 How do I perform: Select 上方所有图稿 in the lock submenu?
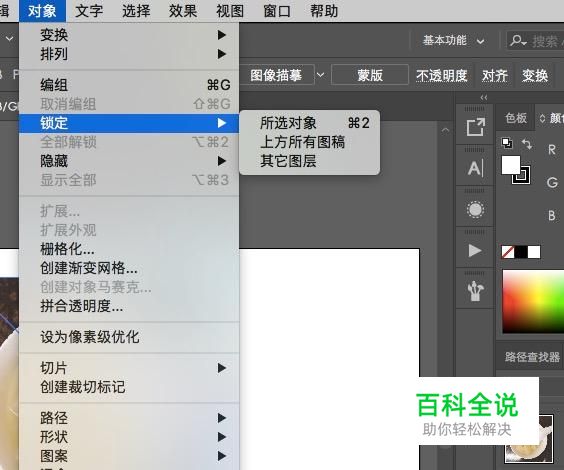[x=309, y=142]
